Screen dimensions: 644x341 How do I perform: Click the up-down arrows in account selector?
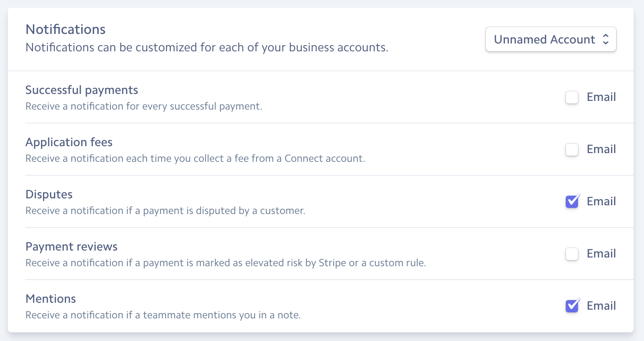click(x=606, y=40)
